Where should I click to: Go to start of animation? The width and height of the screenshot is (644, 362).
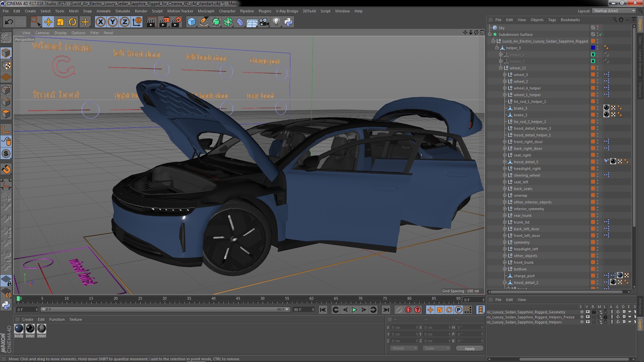pos(323,310)
